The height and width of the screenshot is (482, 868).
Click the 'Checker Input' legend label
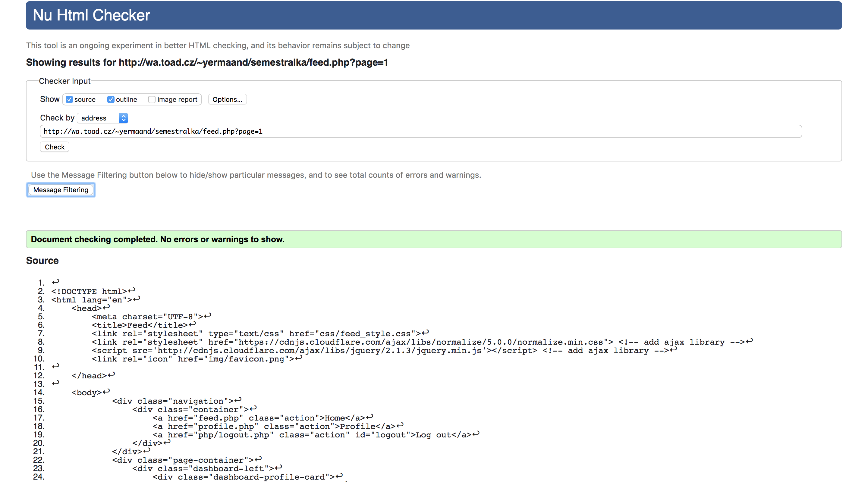(x=65, y=81)
